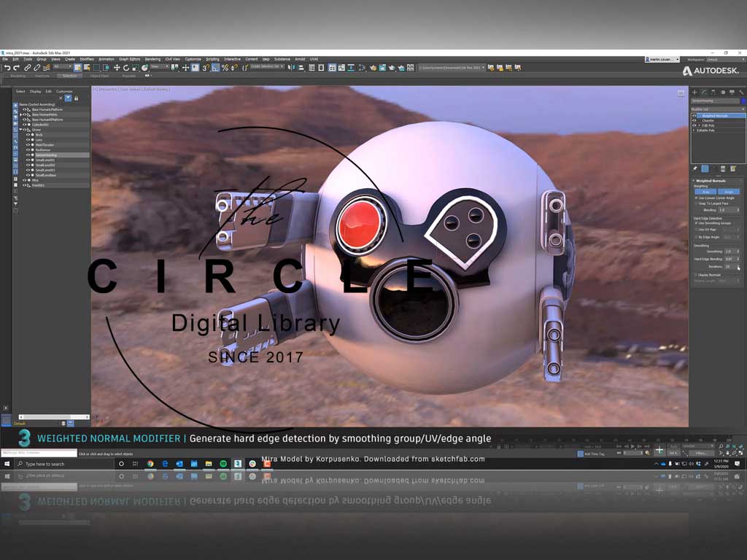Toggle the Use Smoothing Groups checkbox

pyautogui.click(x=696, y=223)
